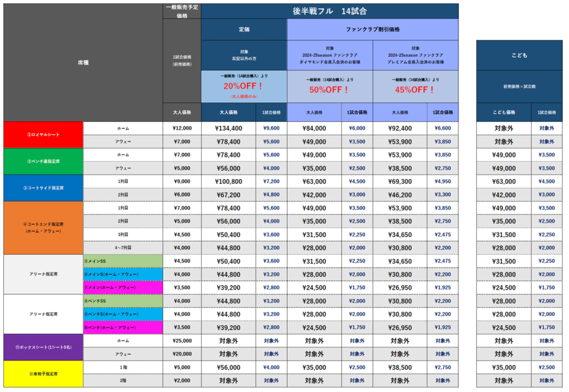Click the red ロイヤルシート seat category cell
Screen dimensions: 569x392
(43, 135)
